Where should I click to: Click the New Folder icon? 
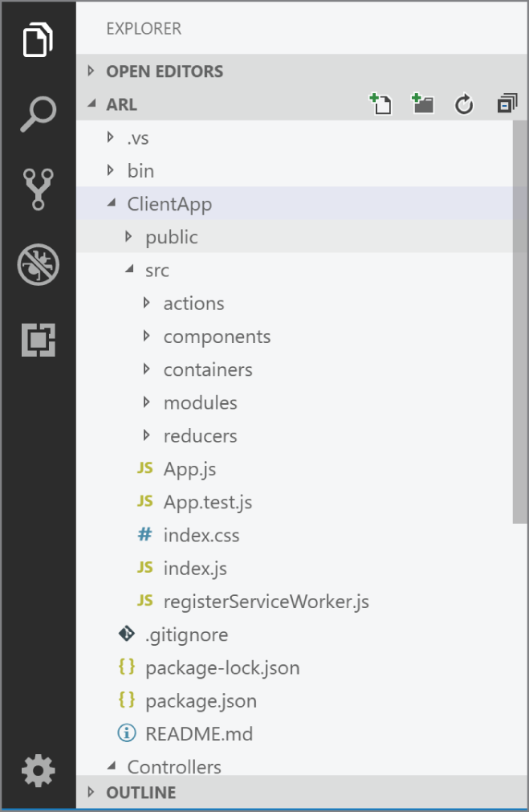422,104
